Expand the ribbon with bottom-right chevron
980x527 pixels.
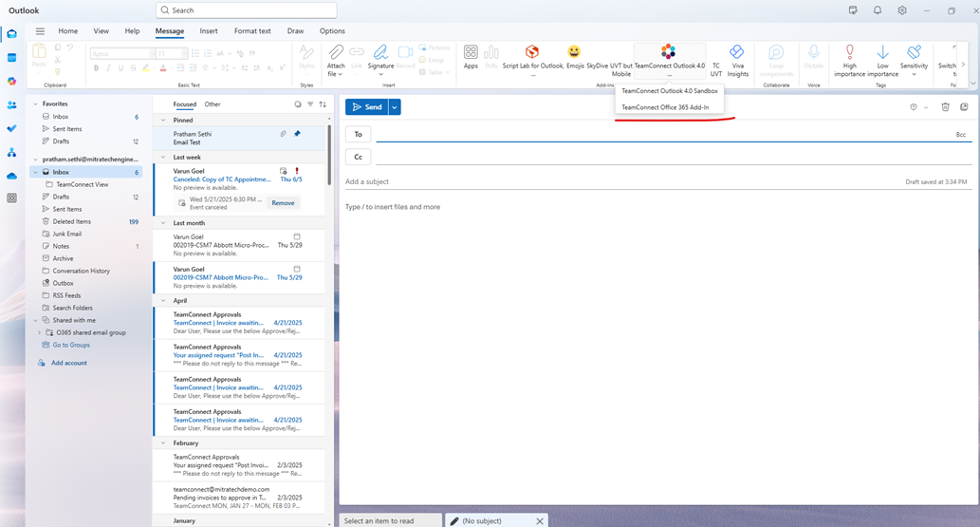(x=972, y=84)
